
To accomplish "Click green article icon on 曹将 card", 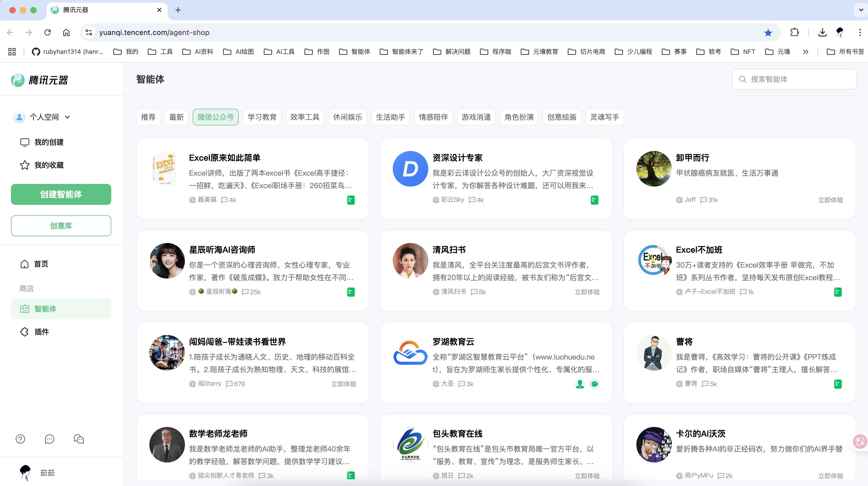I will (x=838, y=384).
